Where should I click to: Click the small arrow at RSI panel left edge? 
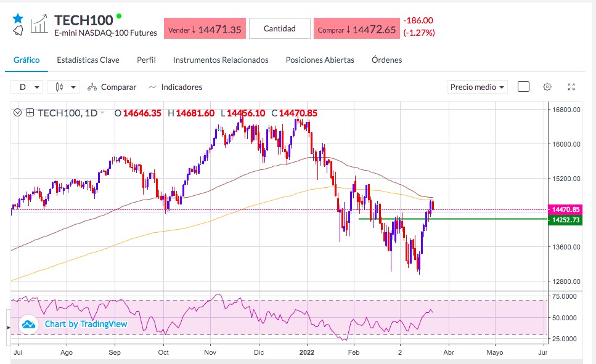9,327
